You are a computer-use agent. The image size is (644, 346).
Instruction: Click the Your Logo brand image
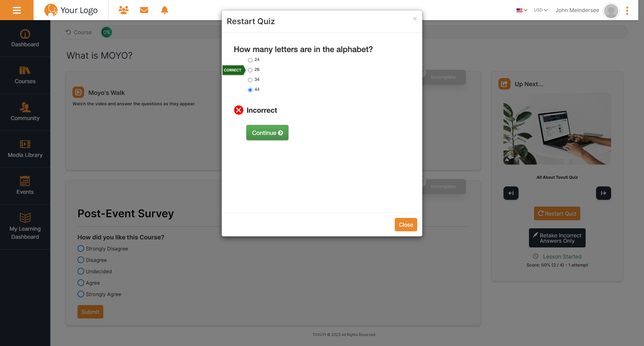(71, 10)
